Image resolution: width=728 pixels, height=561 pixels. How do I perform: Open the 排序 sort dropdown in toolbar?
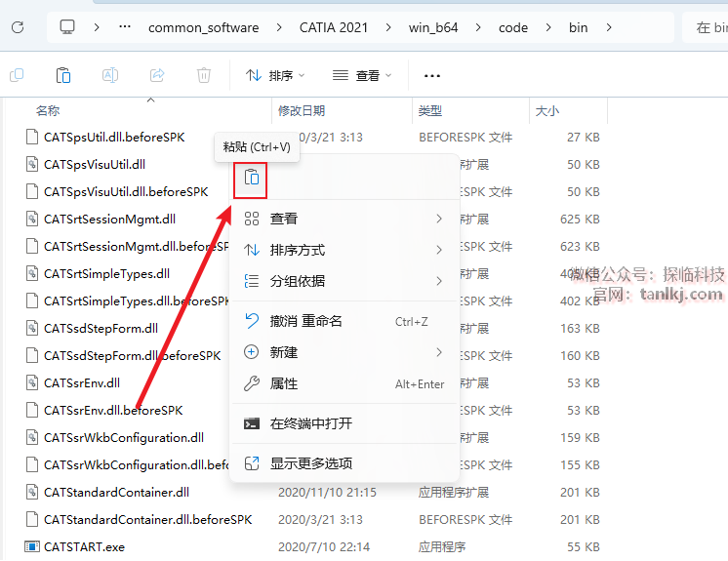pos(275,75)
